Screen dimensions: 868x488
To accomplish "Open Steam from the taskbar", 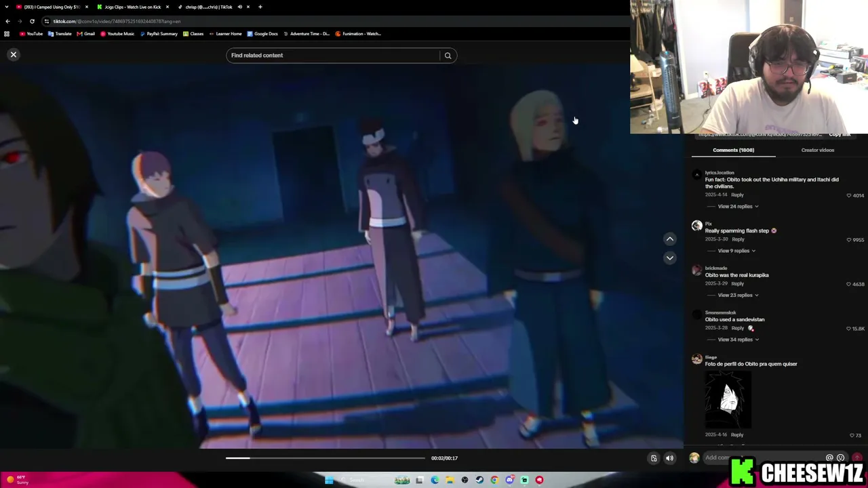I will (479, 480).
